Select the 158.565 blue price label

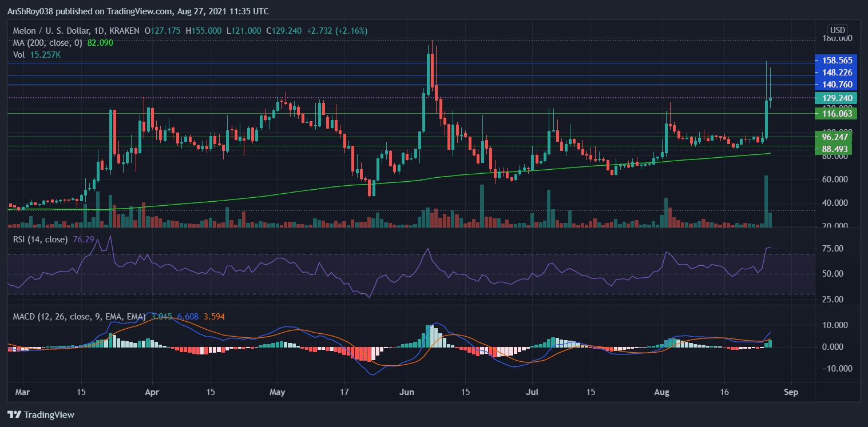coord(837,60)
